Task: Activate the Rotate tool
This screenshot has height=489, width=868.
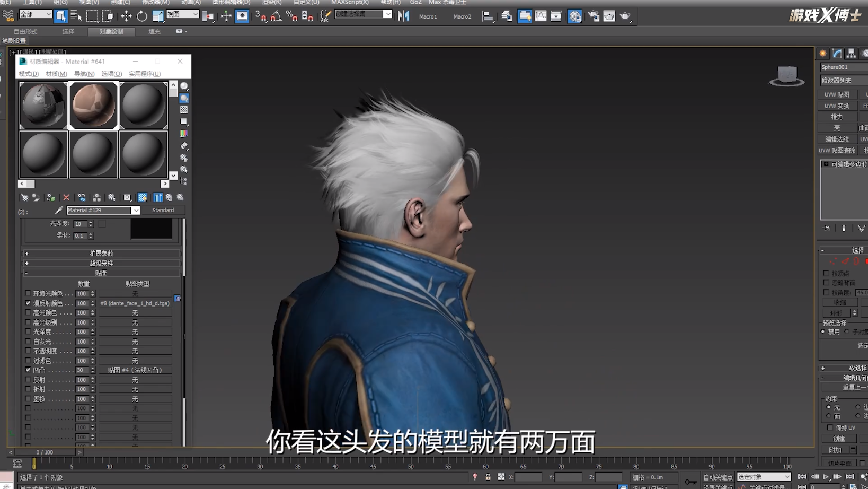Action: click(142, 16)
